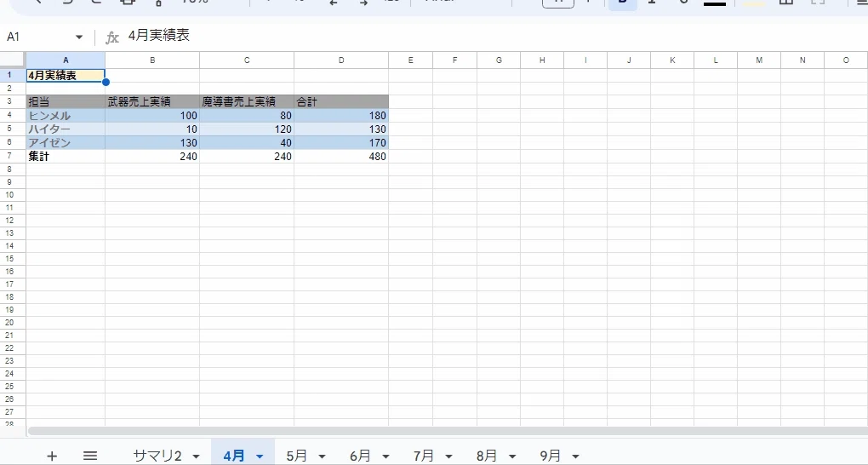Viewport: 868px width, 465px height.
Task: Open the 4月 tab dropdown arrow
Action: [260, 456]
